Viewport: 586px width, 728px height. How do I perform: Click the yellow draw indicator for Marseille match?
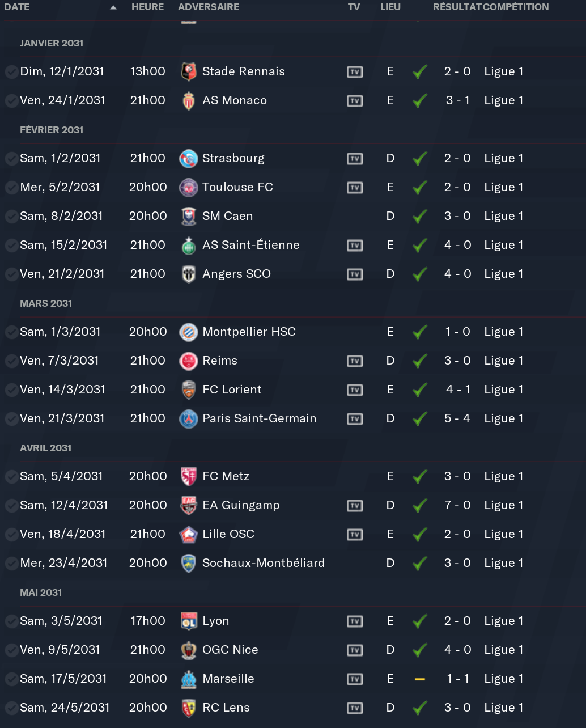420,679
